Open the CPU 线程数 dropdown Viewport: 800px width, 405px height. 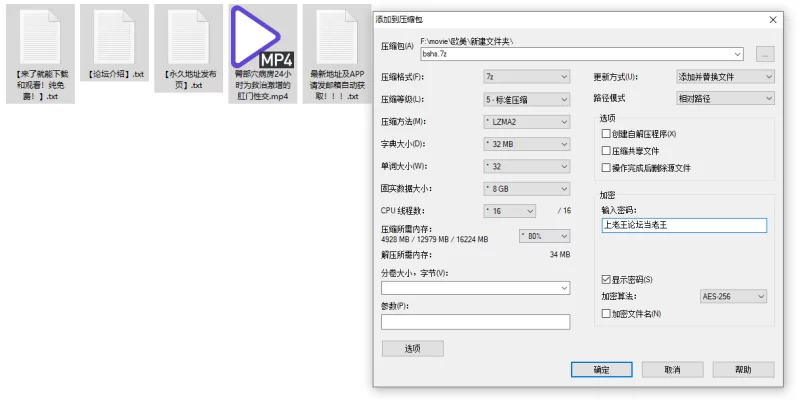(509, 211)
